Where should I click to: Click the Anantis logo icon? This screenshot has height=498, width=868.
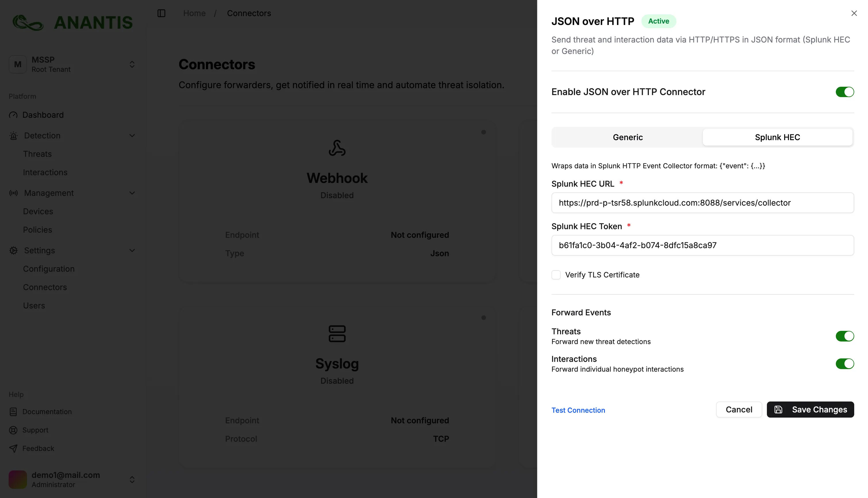coord(28,23)
